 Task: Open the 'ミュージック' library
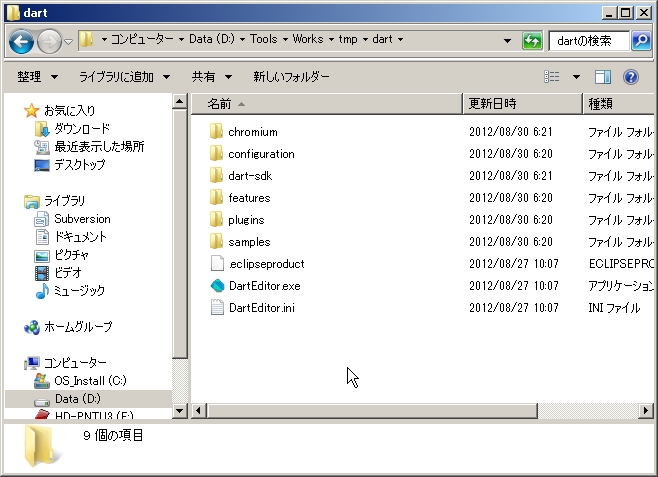click(70, 291)
